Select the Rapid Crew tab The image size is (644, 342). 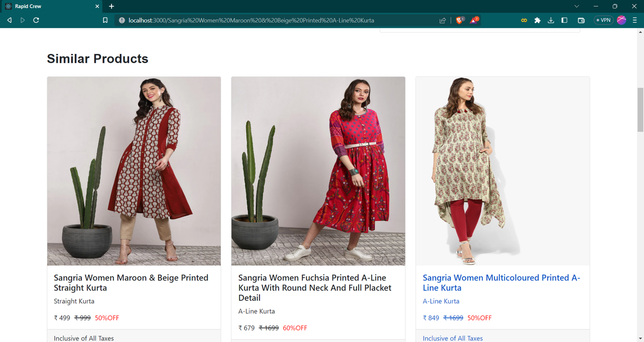click(x=52, y=6)
